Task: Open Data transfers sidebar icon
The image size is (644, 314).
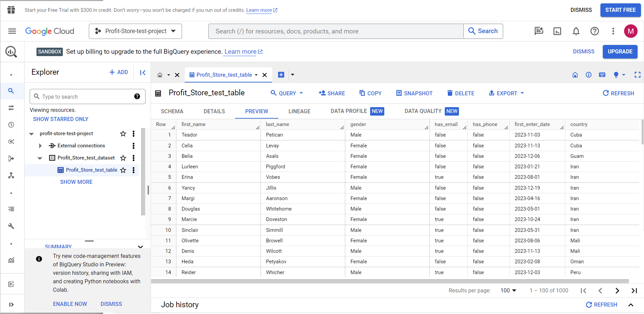Action: (11, 108)
